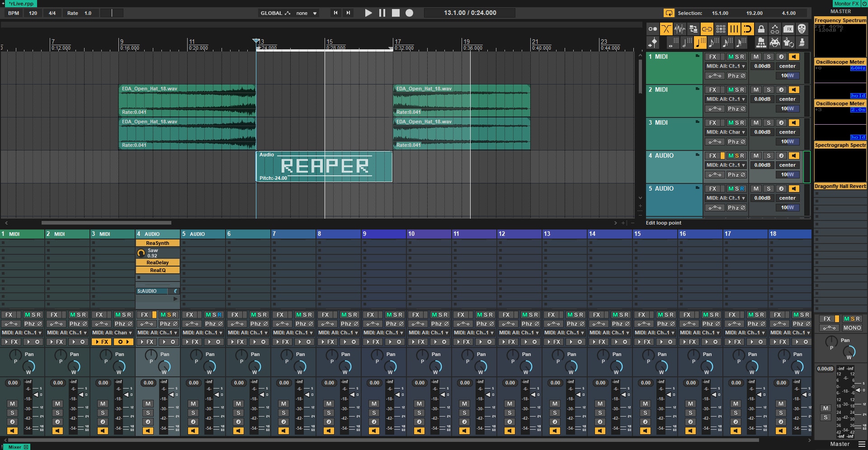Set grid to whole note

[x=673, y=42]
